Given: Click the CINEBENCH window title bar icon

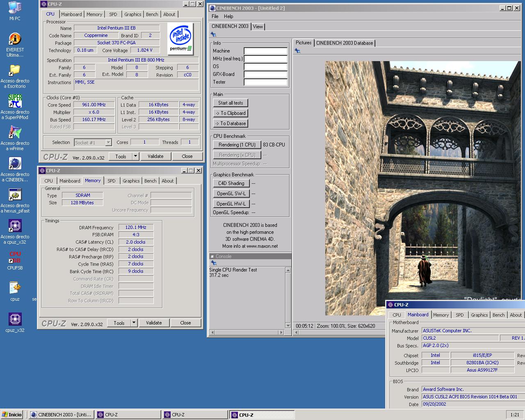Looking at the screenshot, I should click(212, 8).
